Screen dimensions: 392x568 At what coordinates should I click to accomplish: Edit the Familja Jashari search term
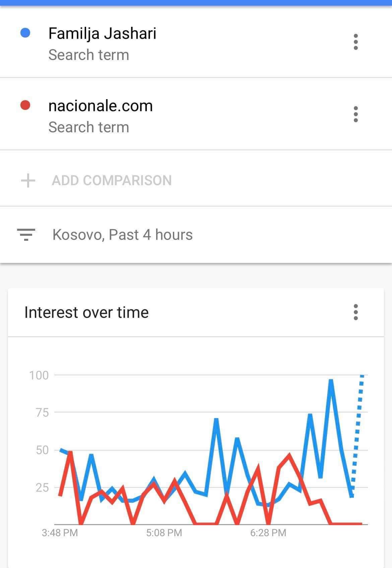[x=102, y=34]
